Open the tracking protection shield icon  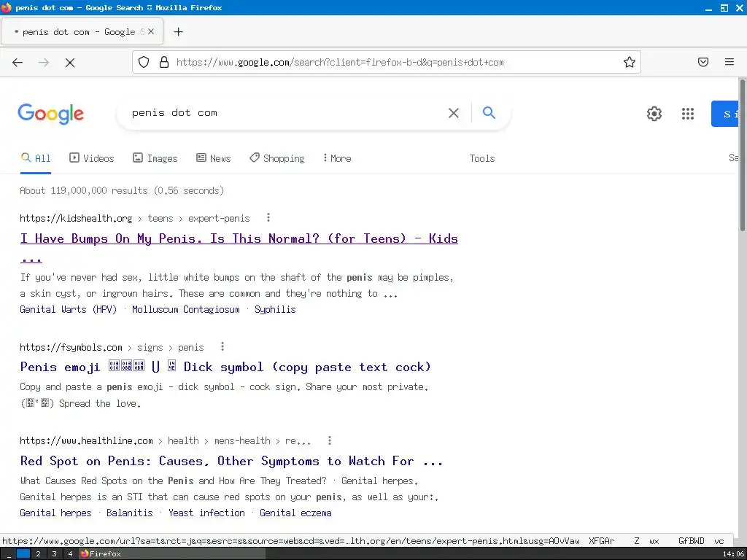click(x=144, y=63)
